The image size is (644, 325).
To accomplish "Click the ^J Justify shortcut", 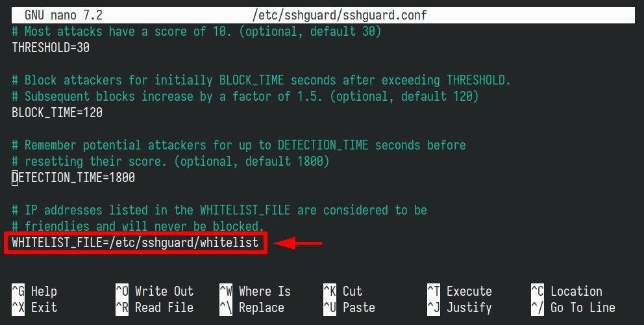I will pos(460,307).
